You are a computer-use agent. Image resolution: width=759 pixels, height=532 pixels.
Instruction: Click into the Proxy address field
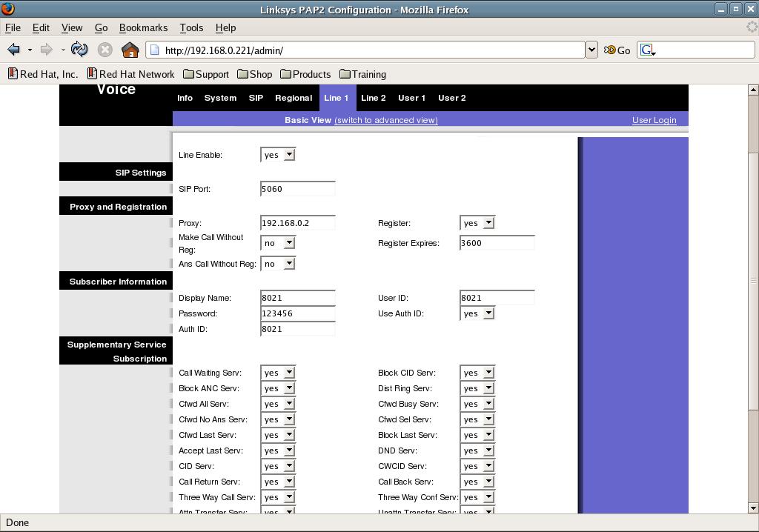(297, 223)
